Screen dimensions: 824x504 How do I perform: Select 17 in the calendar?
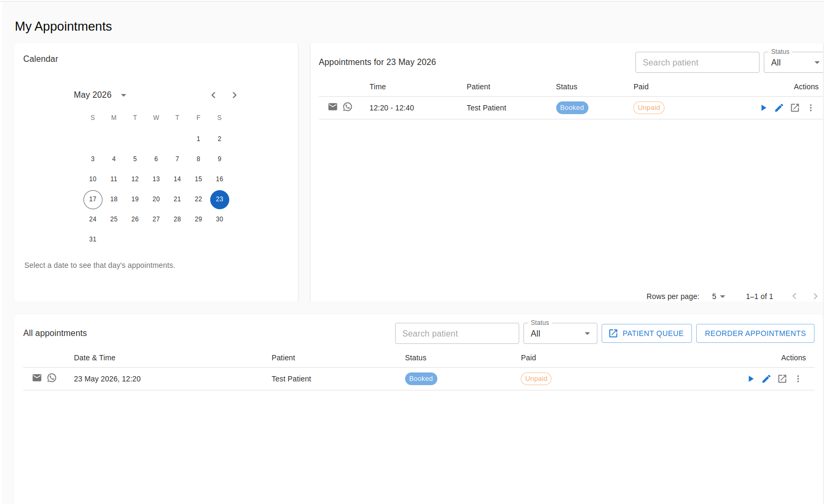click(93, 199)
